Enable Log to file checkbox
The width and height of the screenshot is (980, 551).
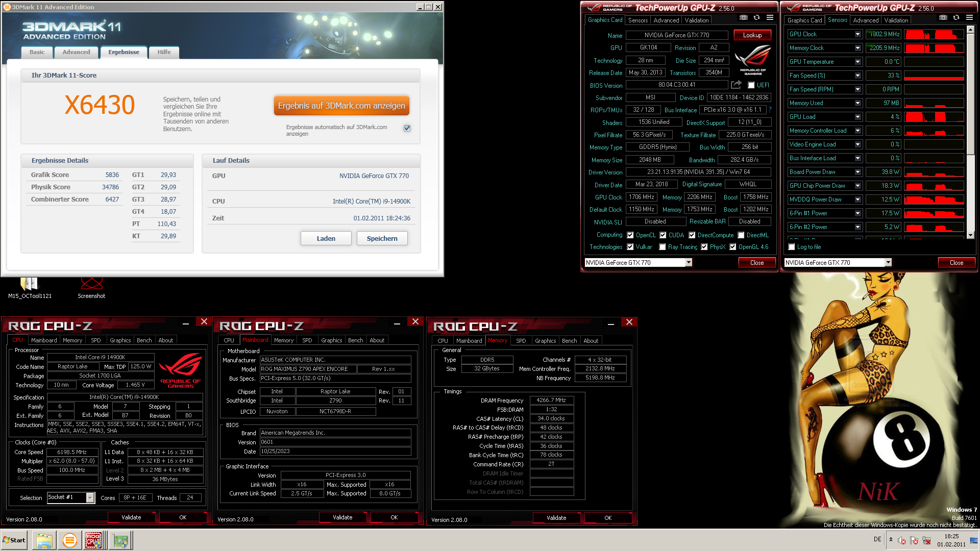pos(792,247)
